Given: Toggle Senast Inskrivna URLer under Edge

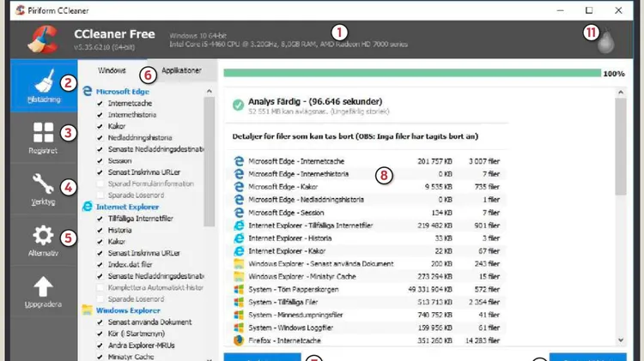Looking at the screenshot, I should [x=100, y=172].
